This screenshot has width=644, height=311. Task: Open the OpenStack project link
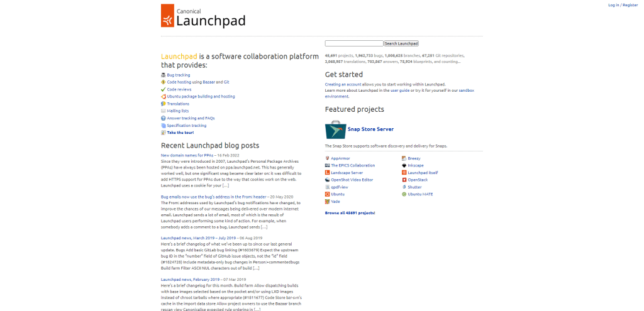point(418,180)
